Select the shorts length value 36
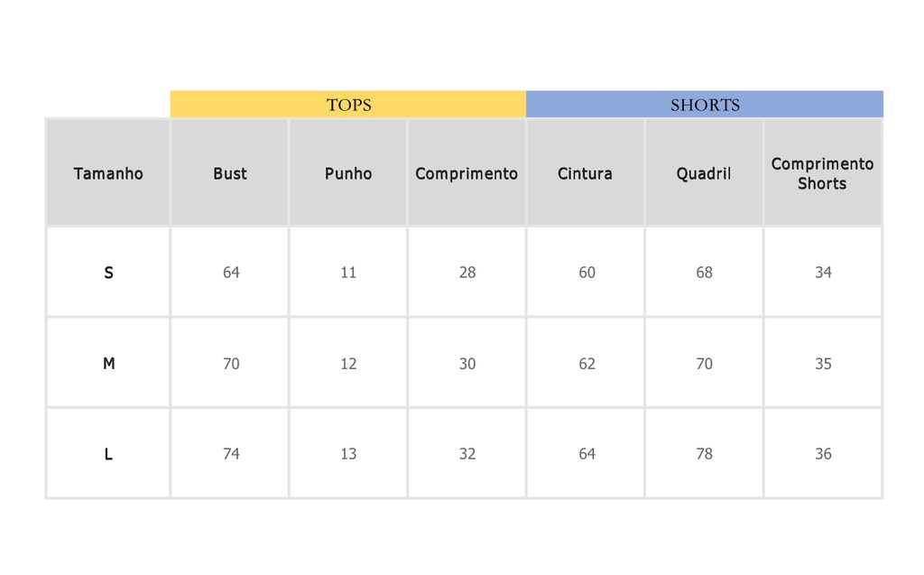This screenshot has height=575, width=924. click(x=823, y=453)
